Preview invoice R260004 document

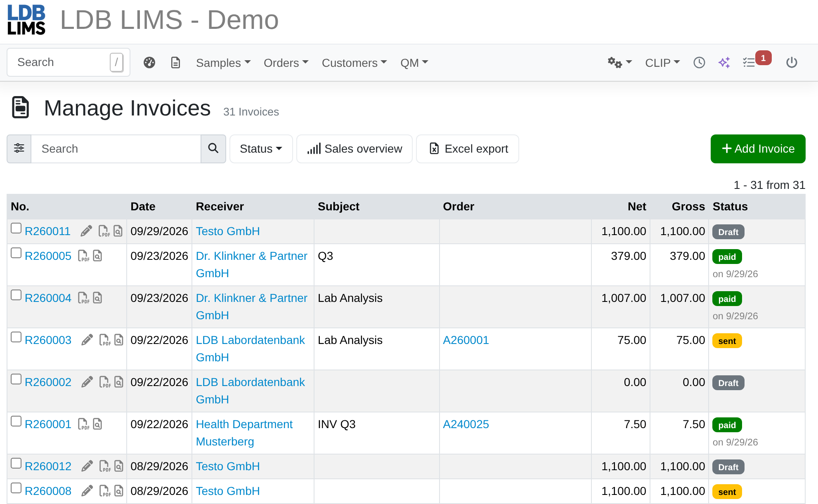[97, 298]
